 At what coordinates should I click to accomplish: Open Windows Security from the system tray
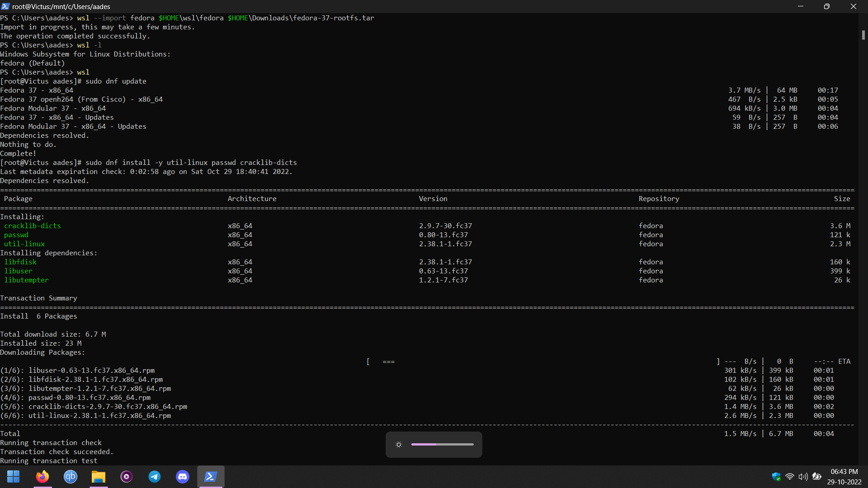776,477
